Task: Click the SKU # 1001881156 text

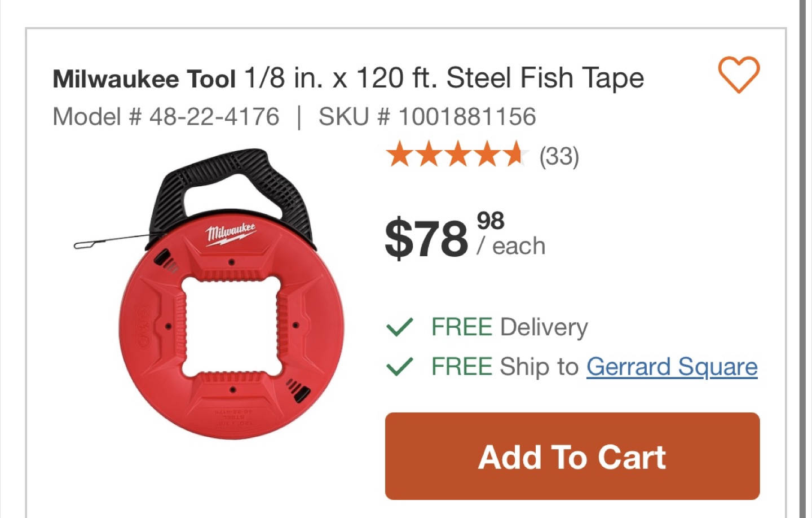Action: tap(427, 117)
